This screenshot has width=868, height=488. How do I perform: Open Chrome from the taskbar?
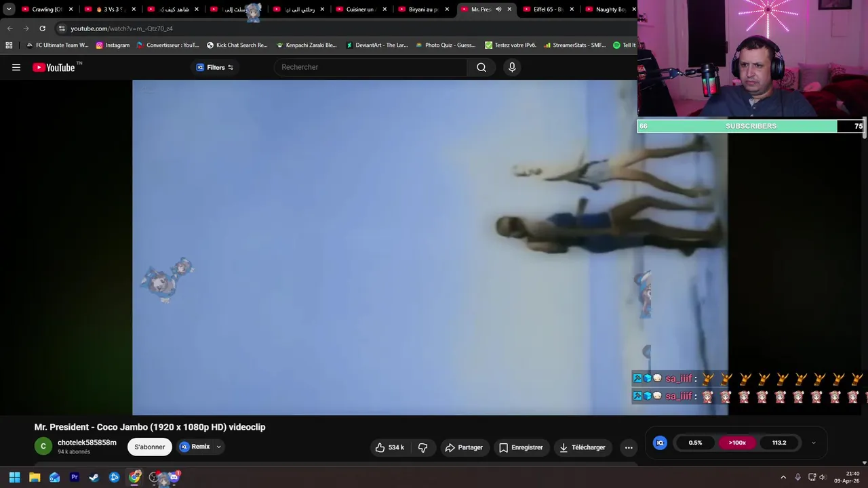point(134,477)
